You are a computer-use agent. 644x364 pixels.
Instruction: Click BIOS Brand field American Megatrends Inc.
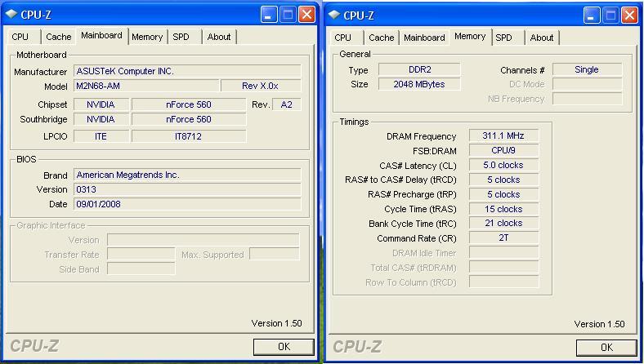187,175
